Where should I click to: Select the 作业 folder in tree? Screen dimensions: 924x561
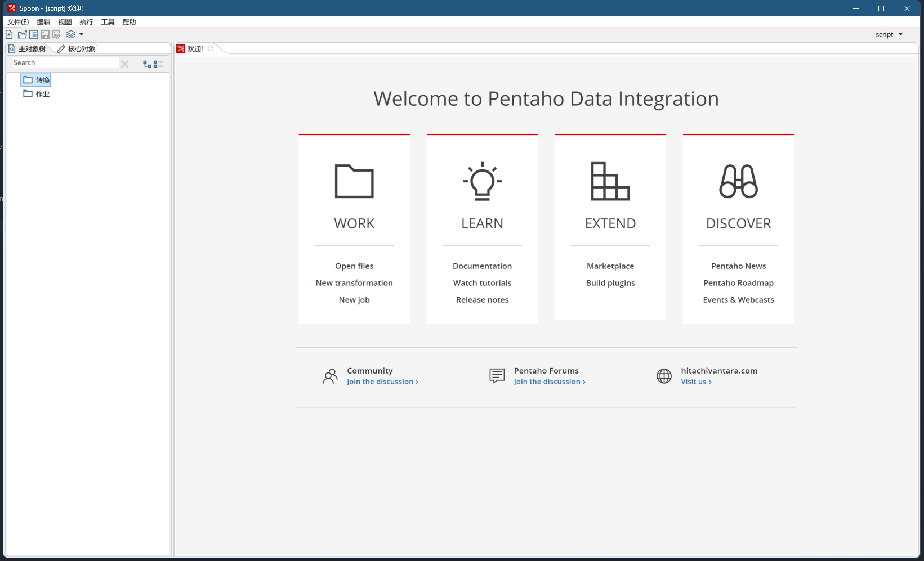42,94
